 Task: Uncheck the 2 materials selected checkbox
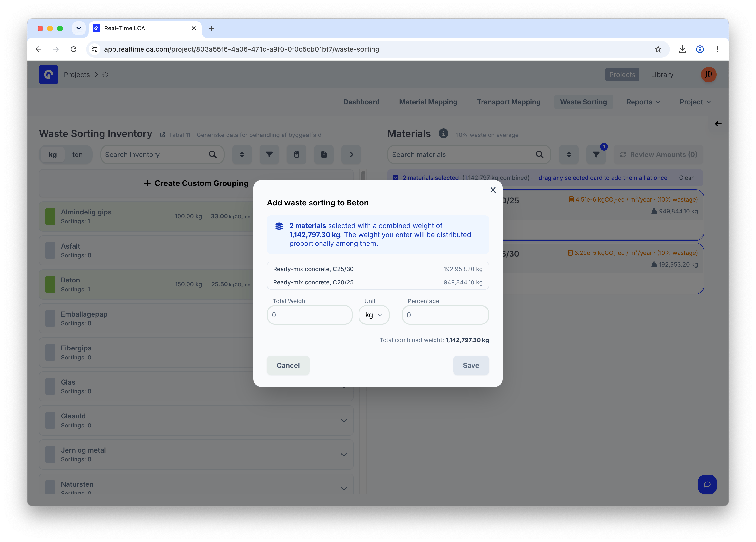coord(396,178)
